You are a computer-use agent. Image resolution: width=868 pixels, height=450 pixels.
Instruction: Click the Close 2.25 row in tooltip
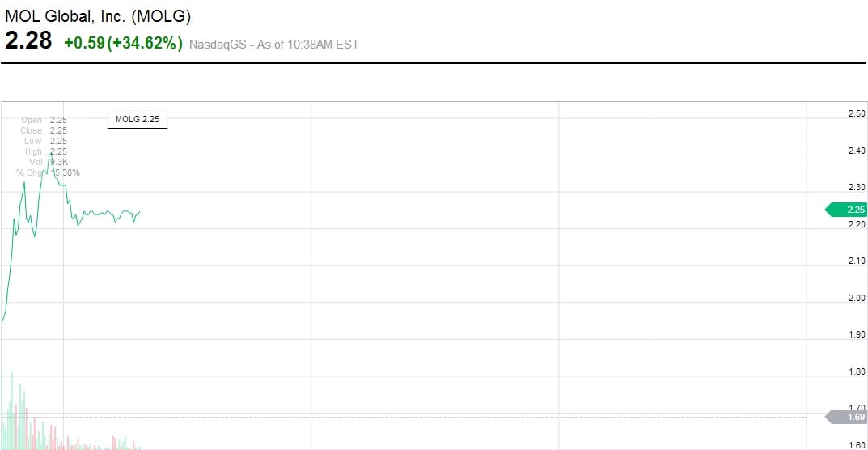[x=44, y=130]
